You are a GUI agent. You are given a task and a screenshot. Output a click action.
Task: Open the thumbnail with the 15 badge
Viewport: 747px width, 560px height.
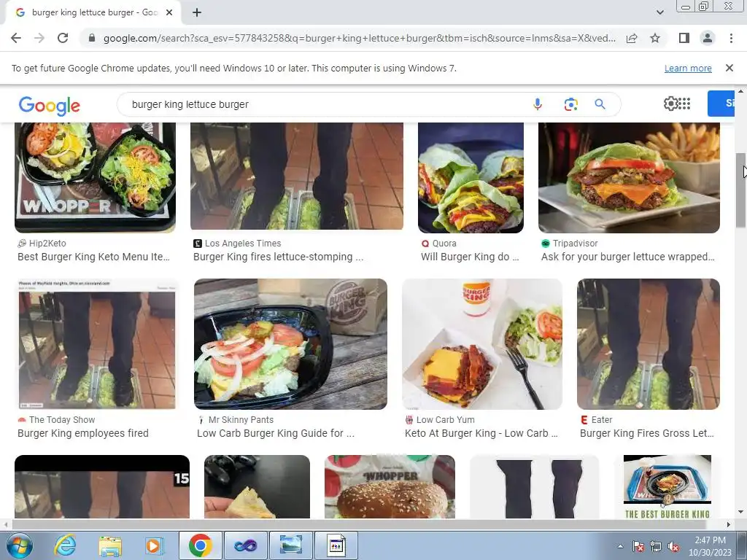click(102, 486)
